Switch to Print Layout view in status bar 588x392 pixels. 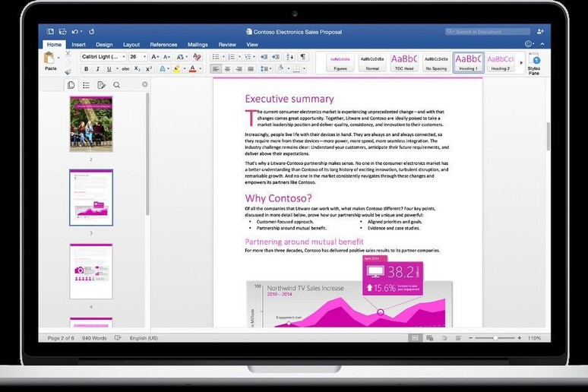[x=415, y=338]
